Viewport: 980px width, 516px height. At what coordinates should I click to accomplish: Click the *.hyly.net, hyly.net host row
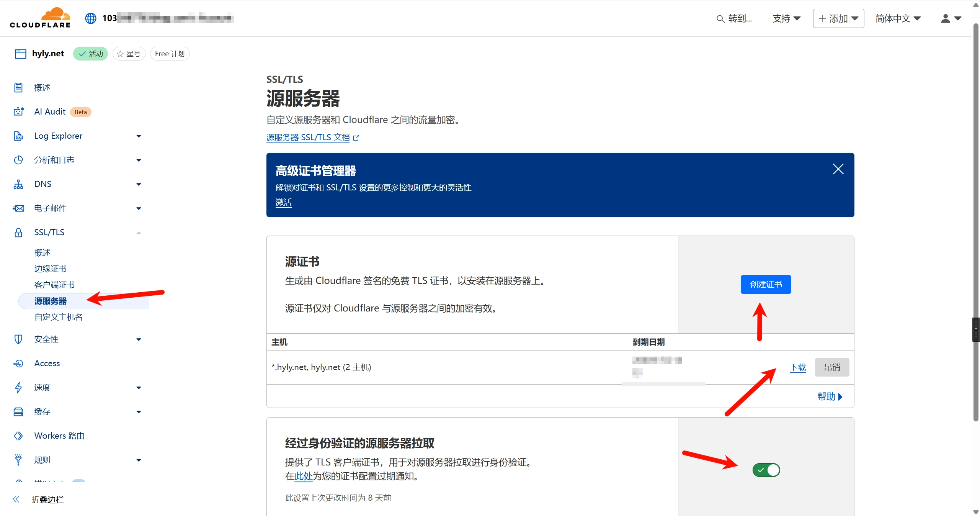point(560,367)
